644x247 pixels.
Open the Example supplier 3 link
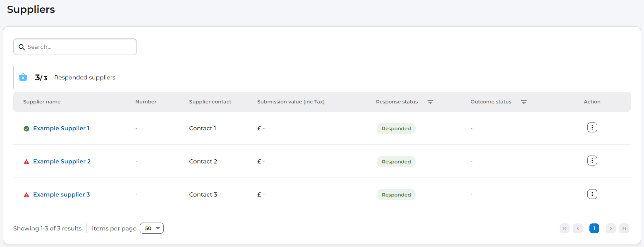click(x=61, y=194)
